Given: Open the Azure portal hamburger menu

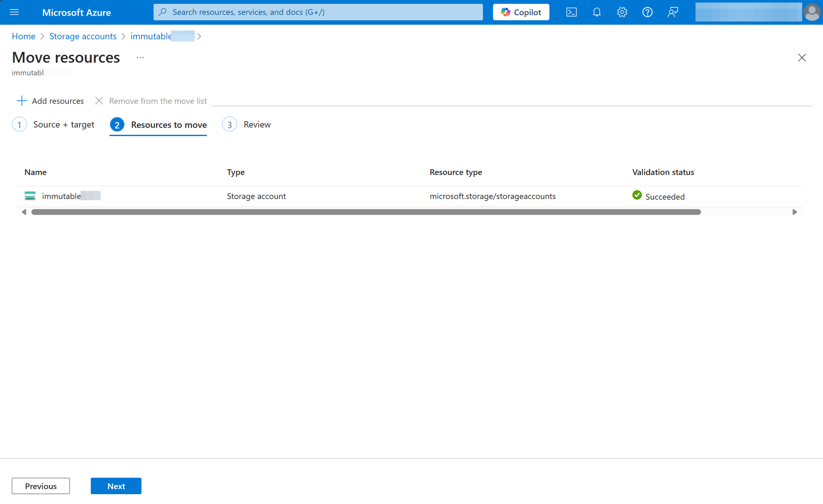Looking at the screenshot, I should tap(14, 12).
